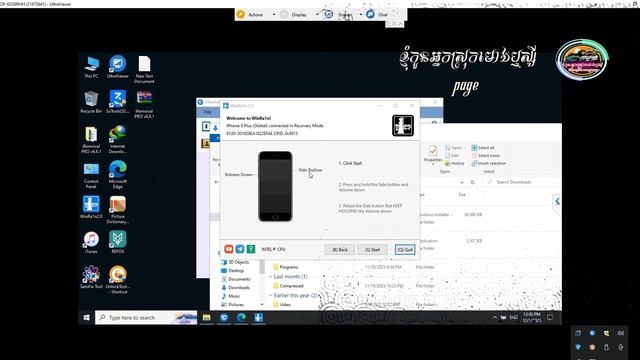Open the Video folder in Explorer
The height and width of the screenshot is (360, 640).
(x=282, y=305)
